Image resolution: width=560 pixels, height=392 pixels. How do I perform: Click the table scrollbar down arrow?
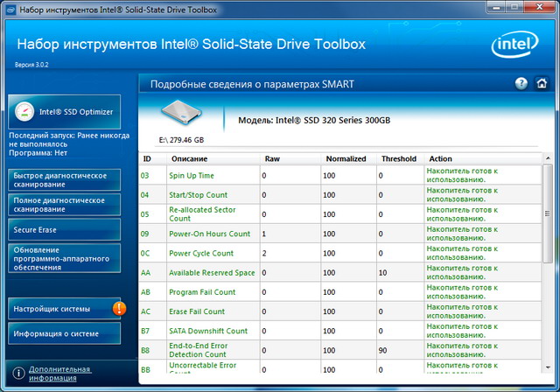(548, 367)
